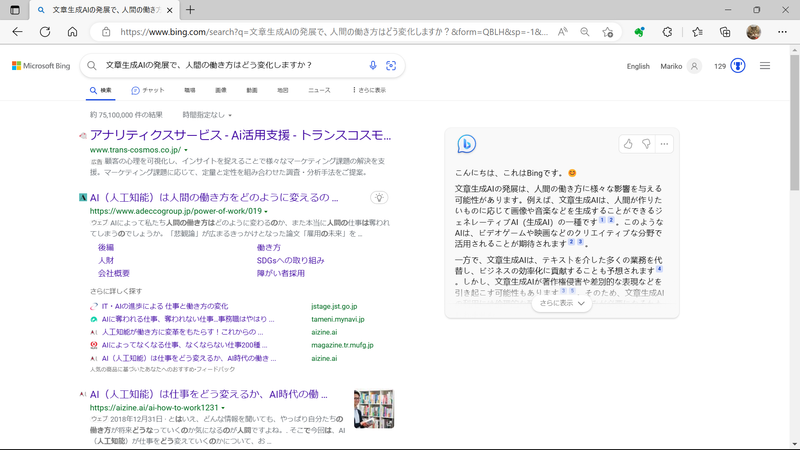Open Bing hamburger settings menu
The height and width of the screenshot is (450, 800).
[765, 66]
